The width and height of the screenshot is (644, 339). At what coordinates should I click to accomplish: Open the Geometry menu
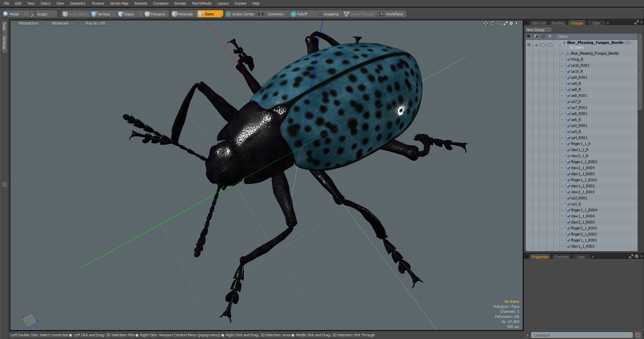[x=77, y=3]
